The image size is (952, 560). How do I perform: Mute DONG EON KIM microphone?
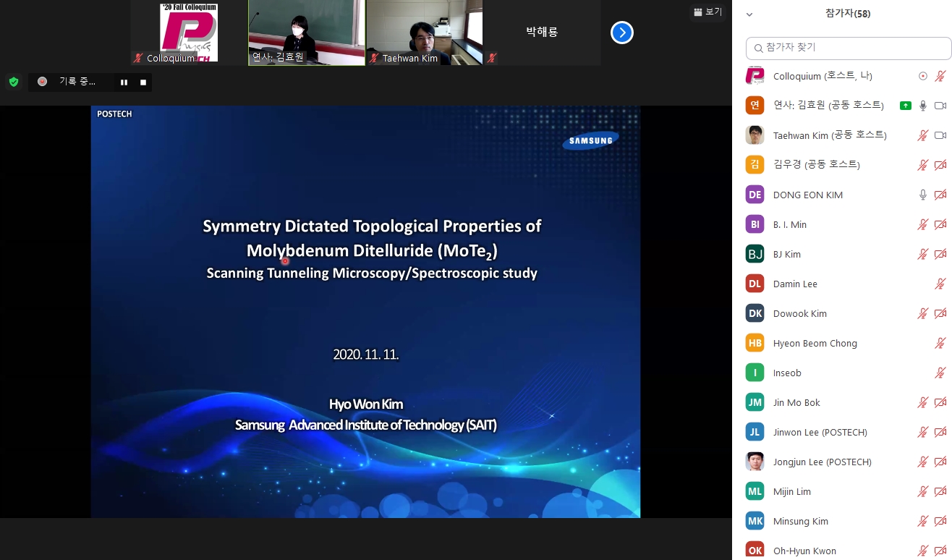coord(922,195)
